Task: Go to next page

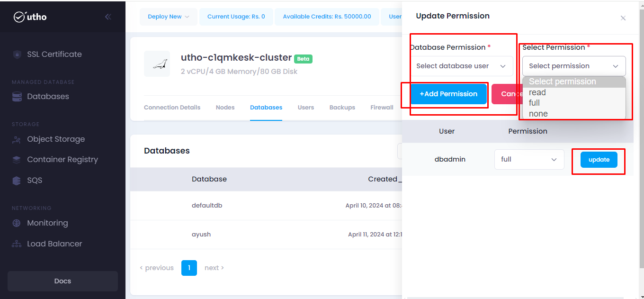Action: (214, 268)
